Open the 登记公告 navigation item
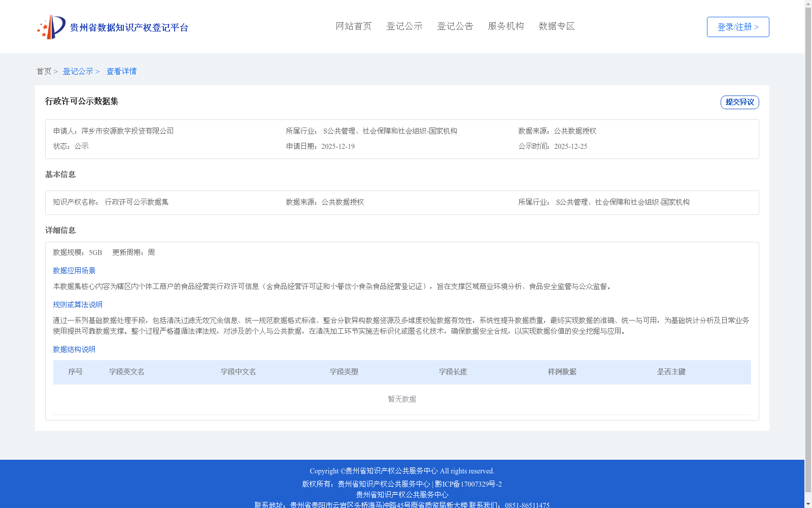 click(455, 26)
